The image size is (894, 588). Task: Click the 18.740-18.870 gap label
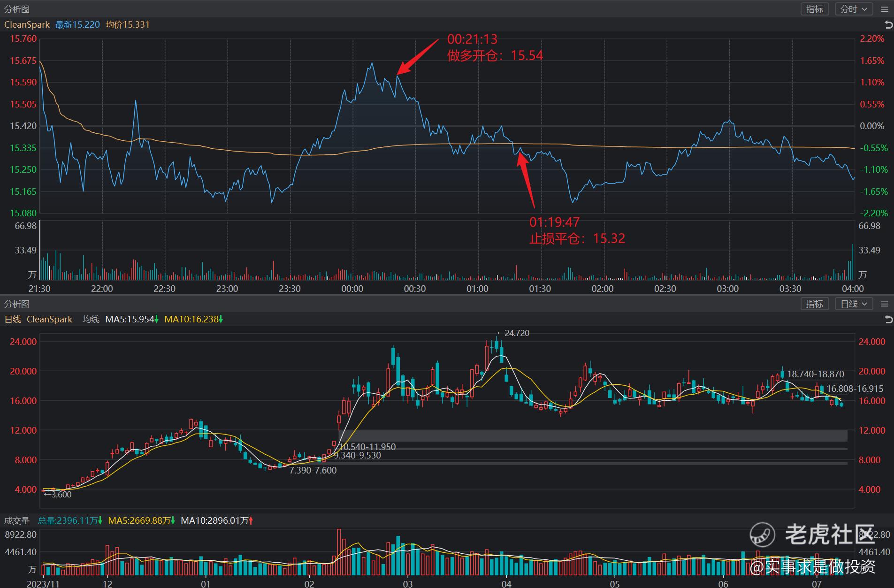click(x=816, y=374)
